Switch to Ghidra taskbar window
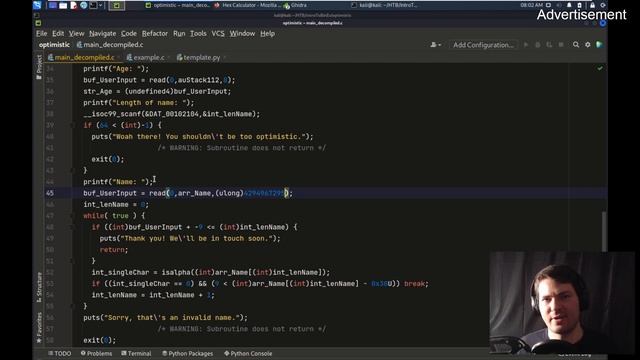This screenshot has width=640, height=360. tap(296, 5)
